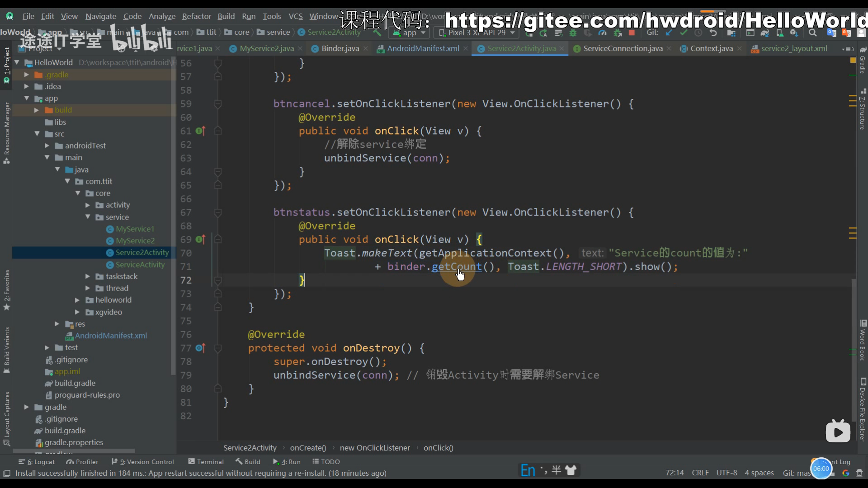The image size is (868, 488).
Task: Click the green Debug bug icon
Action: click(x=573, y=33)
